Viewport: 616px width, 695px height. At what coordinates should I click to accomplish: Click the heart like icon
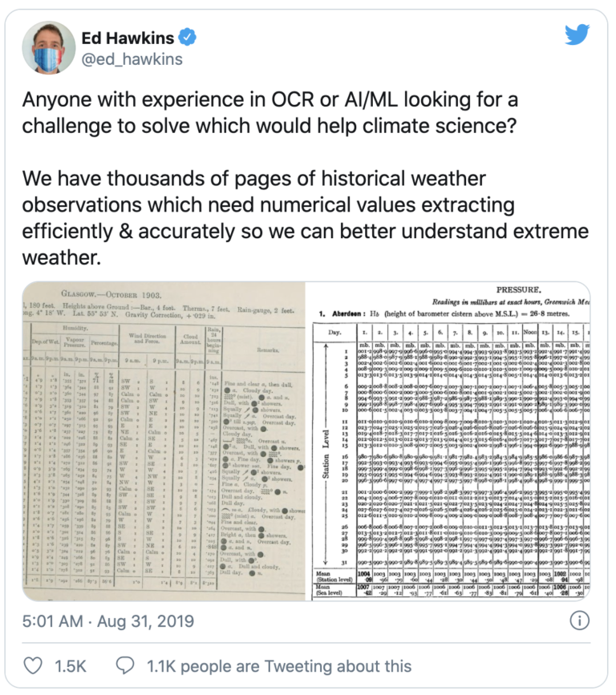pyautogui.click(x=33, y=666)
